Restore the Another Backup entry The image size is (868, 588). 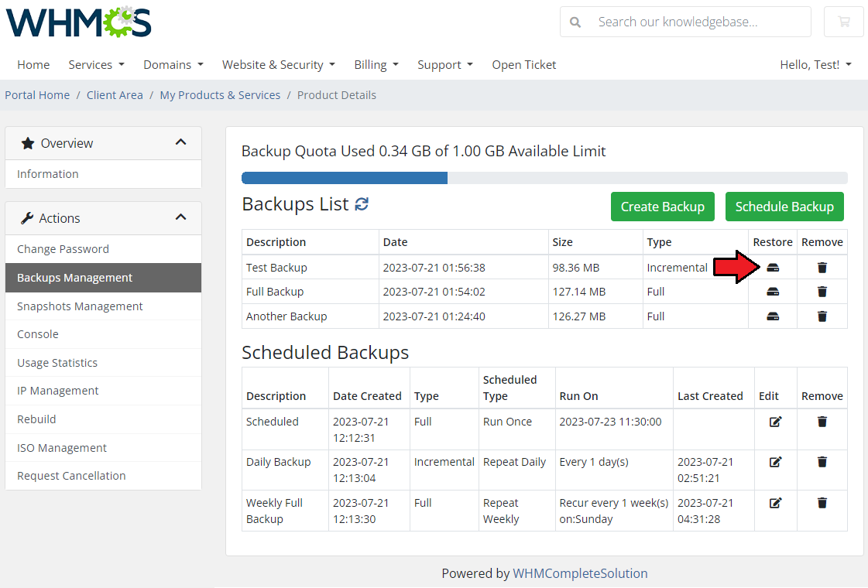773,316
